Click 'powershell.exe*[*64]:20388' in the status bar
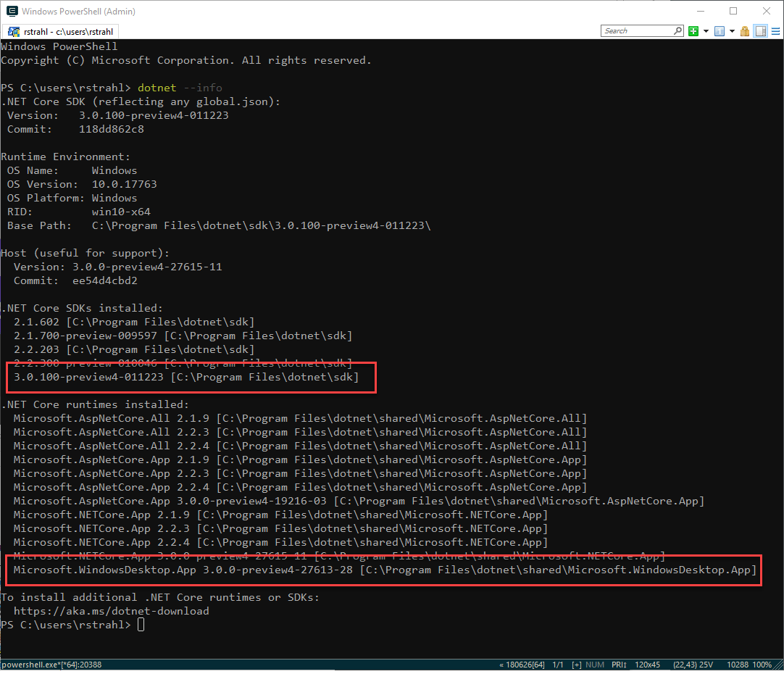 coord(51,665)
